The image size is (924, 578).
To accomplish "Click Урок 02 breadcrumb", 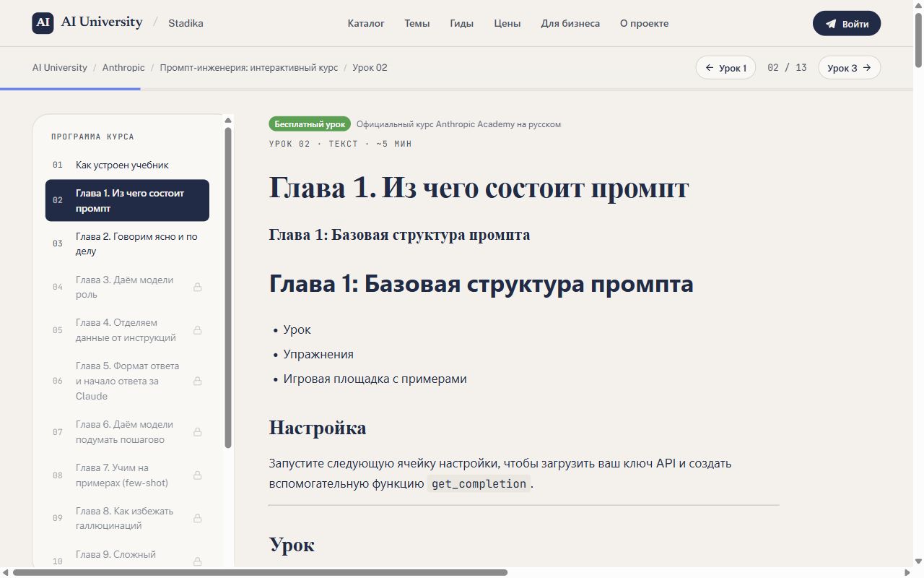I will [x=370, y=68].
